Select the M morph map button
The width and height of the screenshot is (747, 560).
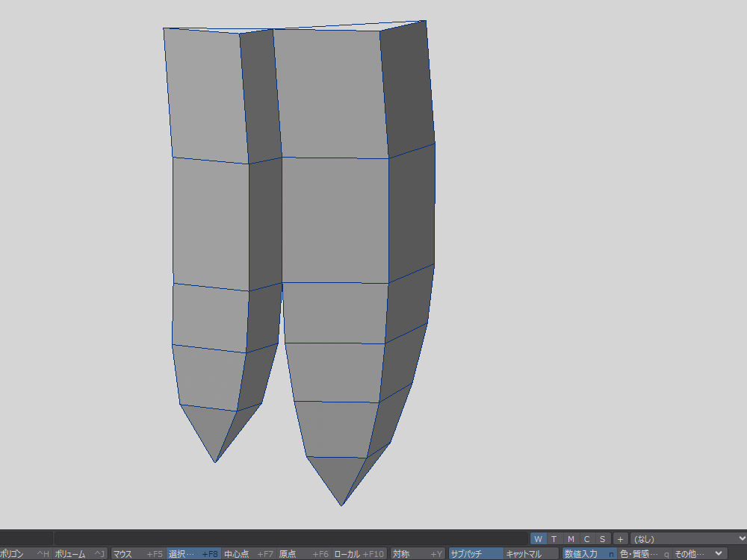click(x=570, y=539)
